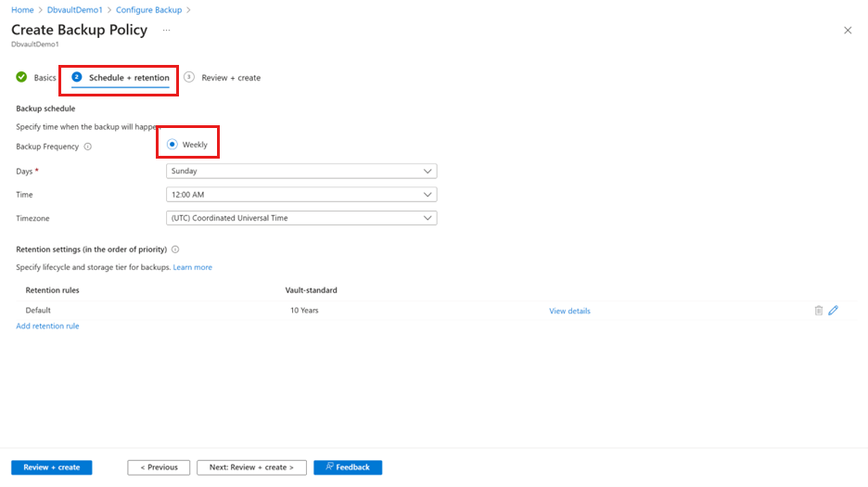This screenshot has height=487, width=868.
Task: Open the Days dropdown showing Sunday
Action: pos(301,171)
